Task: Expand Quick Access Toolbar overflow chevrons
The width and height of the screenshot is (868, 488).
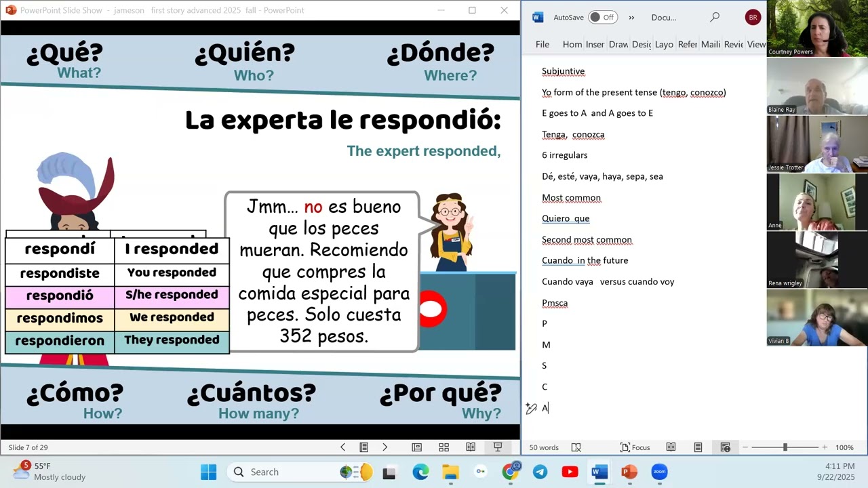Action: click(x=631, y=18)
